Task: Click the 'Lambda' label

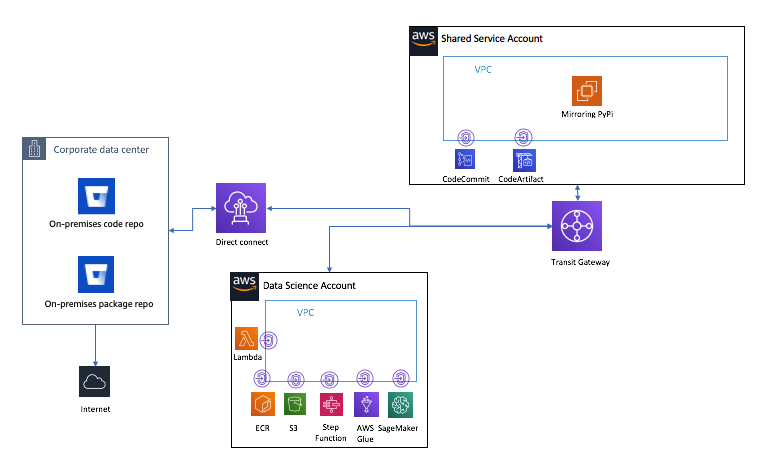Action: tap(248, 357)
